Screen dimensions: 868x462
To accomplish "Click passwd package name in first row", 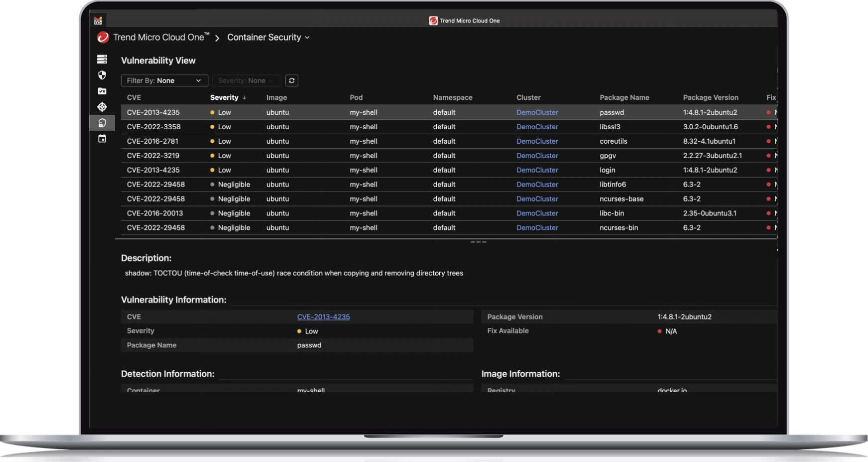I will point(612,112).
